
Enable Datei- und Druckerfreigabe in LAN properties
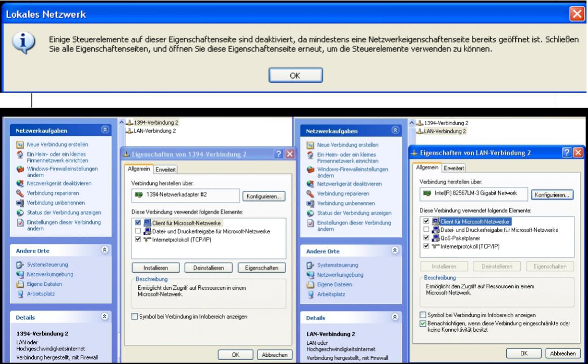(x=426, y=229)
